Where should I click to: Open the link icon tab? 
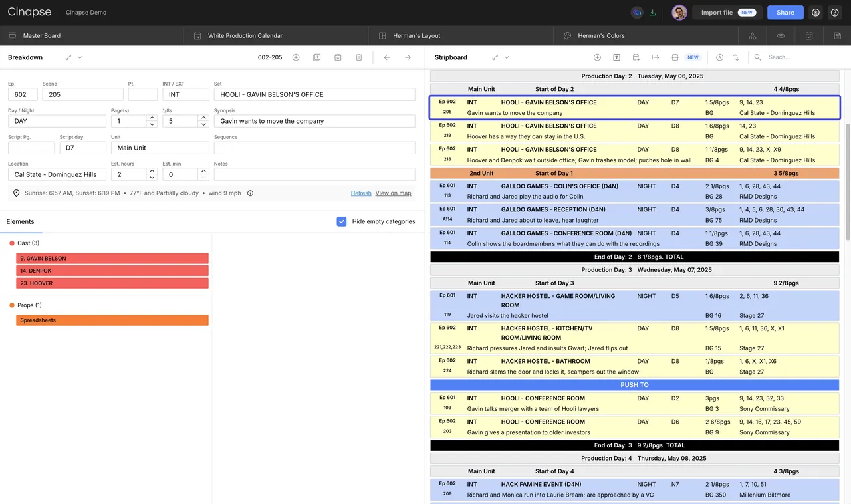(x=781, y=36)
